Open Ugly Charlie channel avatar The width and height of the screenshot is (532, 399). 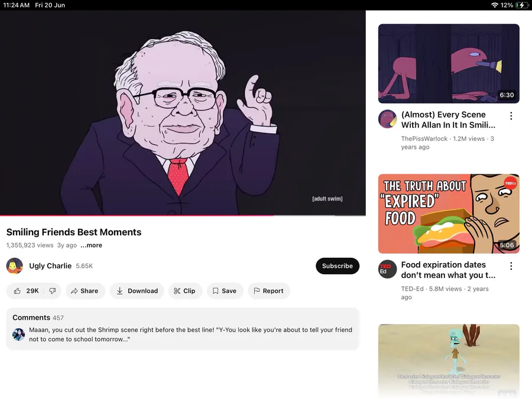pyautogui.click(x=15, y=265)
